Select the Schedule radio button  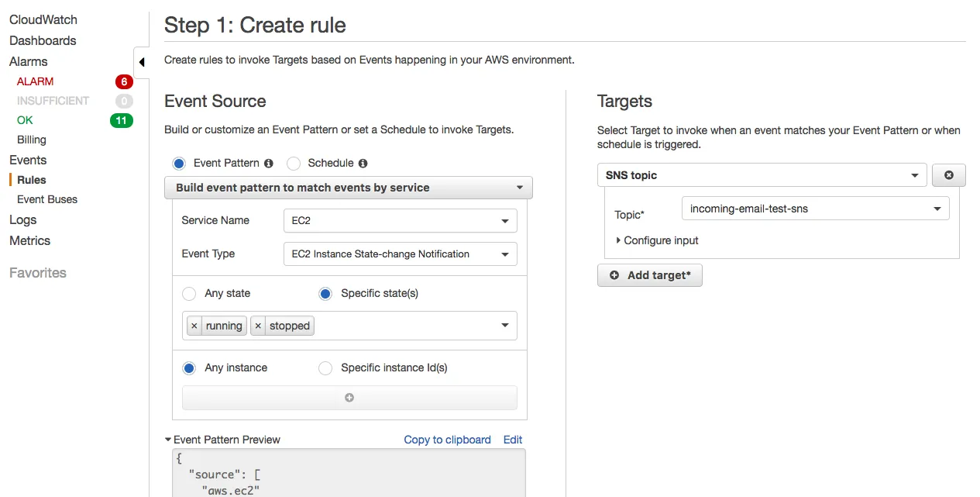(x=294, y=164)
